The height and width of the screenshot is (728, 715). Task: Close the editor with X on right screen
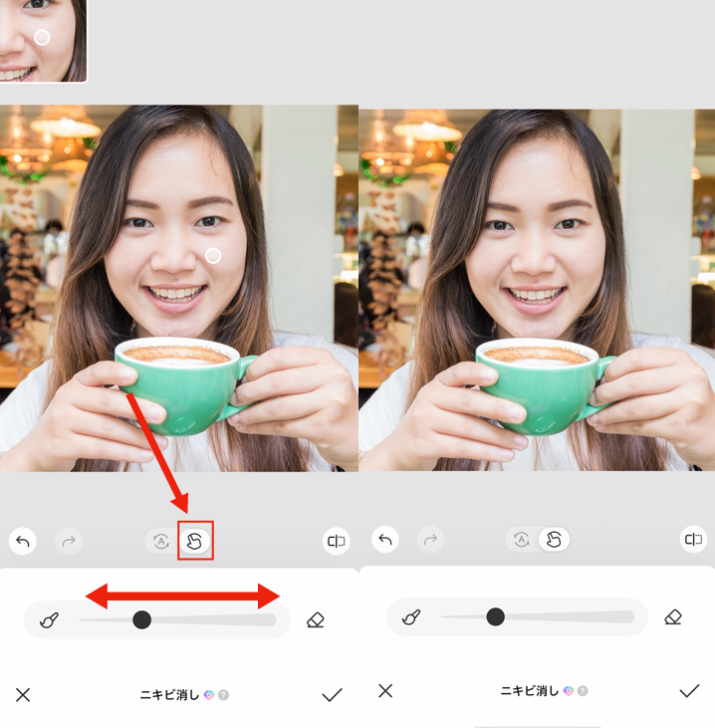[385, 690]
